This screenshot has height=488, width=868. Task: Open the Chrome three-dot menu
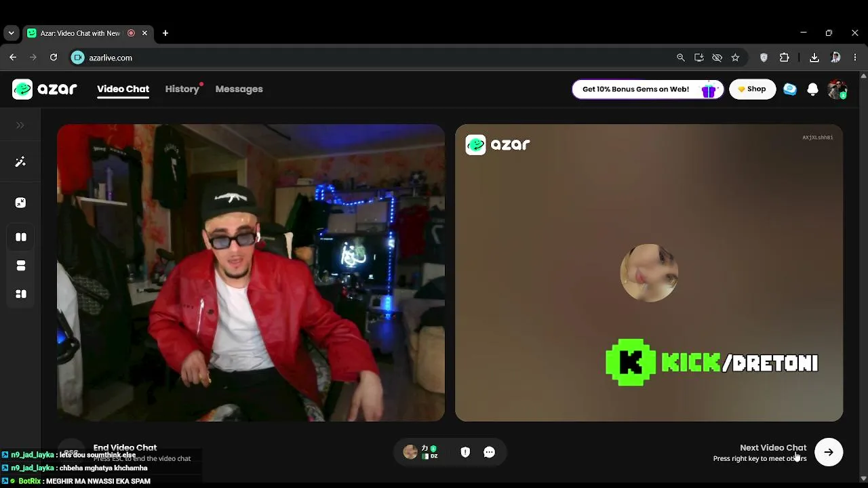pyautogui.click(x=855, y=58)
